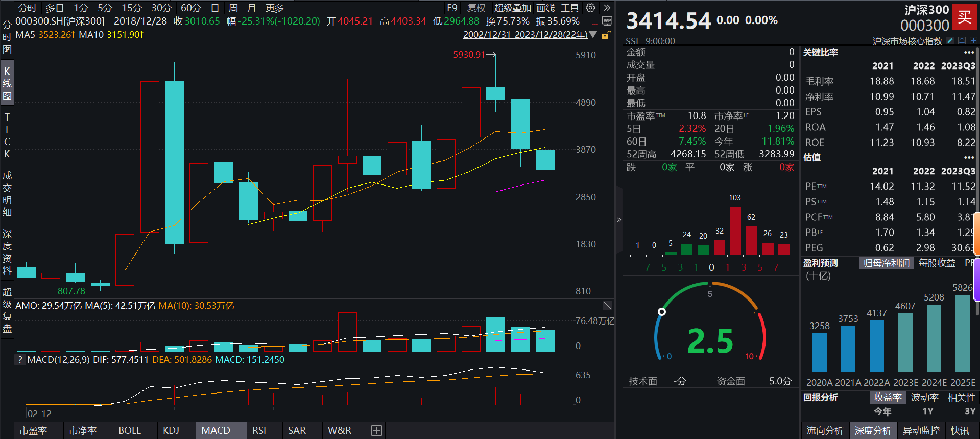
Task: Switch the indicator to SAR
Action: coord(297,430)
